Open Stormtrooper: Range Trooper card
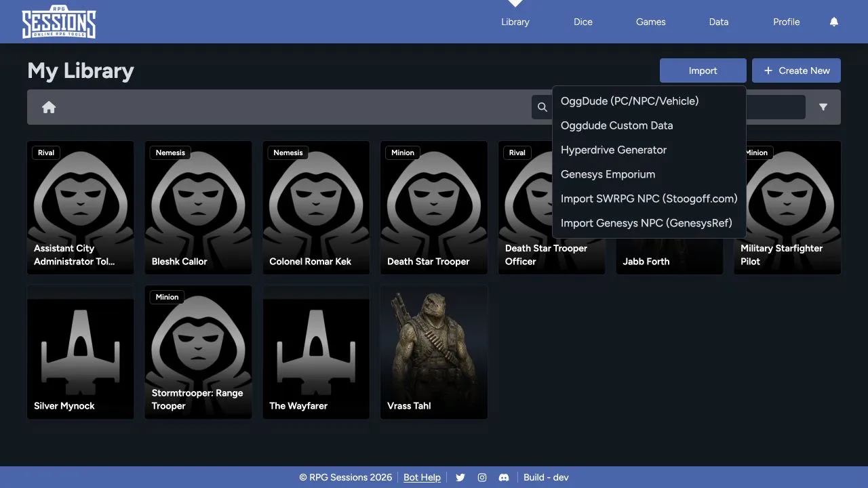 click(x=198, y=352)
